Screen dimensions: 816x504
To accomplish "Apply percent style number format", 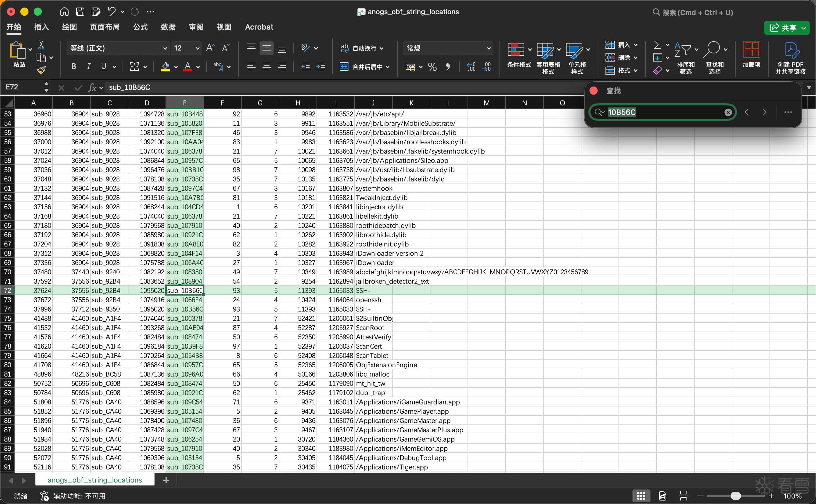I will click(x=432, y=67).
